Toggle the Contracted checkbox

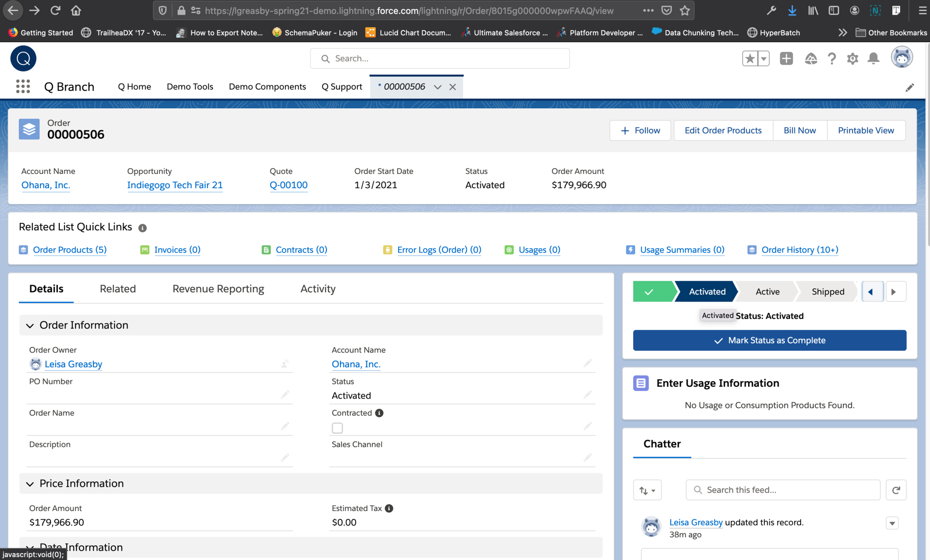click(x=337, y=428)
